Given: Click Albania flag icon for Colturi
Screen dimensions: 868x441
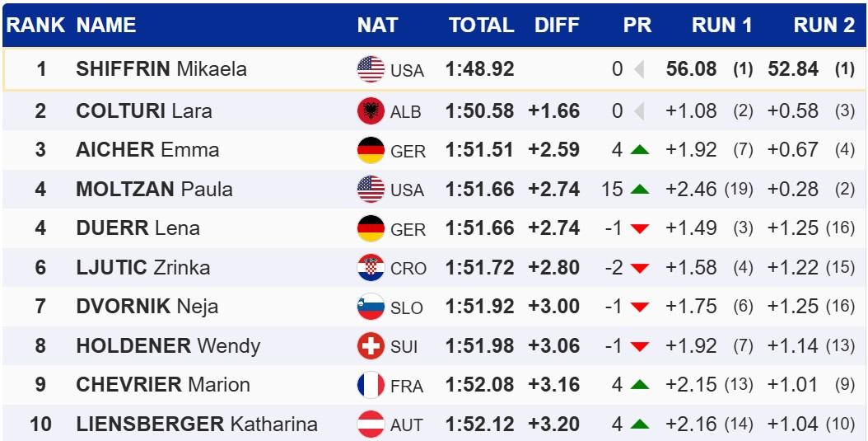Looking at the screenshot, I should 371,111.
